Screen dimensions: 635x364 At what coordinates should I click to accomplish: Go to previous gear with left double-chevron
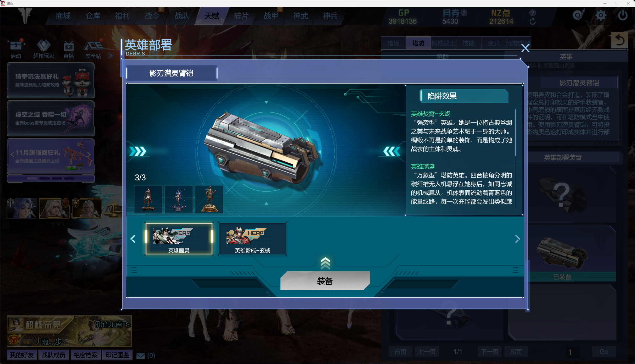click(138, 151)
